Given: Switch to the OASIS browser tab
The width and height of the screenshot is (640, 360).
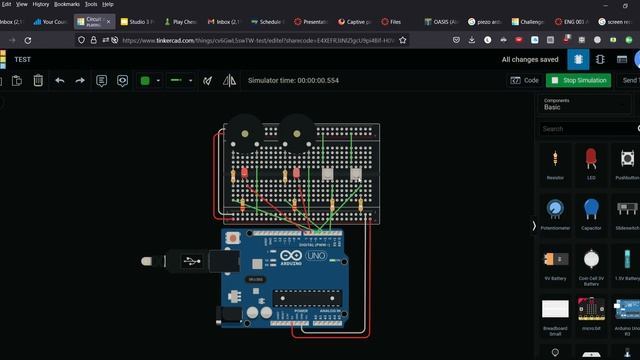Looking at the screenshot, I should click(441, 22).
